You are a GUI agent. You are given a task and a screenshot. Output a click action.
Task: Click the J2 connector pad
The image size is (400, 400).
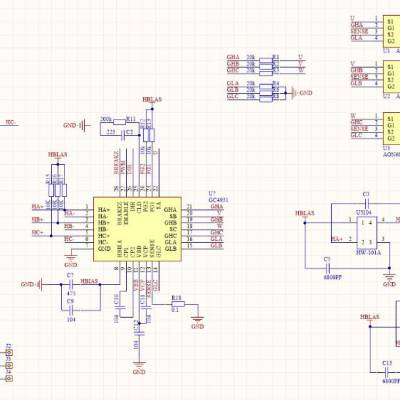pyautogui.click(x=9, y=353)
